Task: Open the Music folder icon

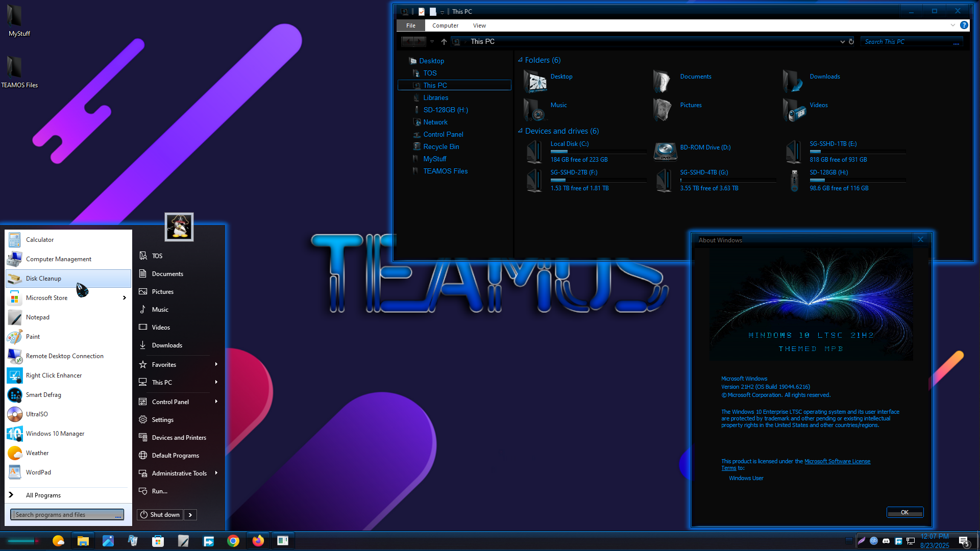Action: [x=534, y=110]
